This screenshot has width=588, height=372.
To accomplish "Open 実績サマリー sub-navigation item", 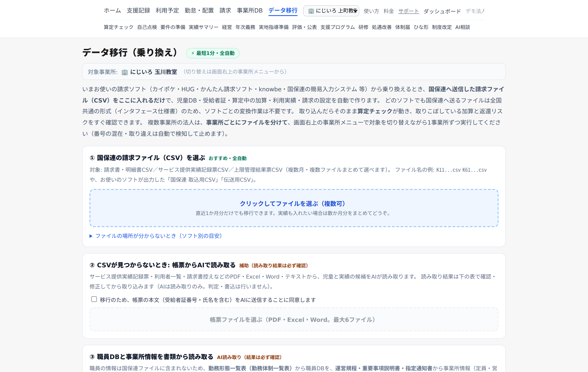I will click(203, 27).
